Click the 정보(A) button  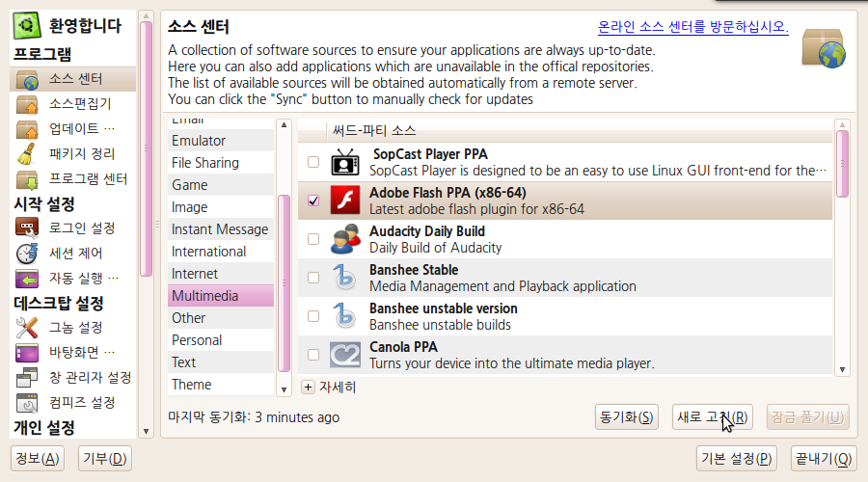point(38,459)
